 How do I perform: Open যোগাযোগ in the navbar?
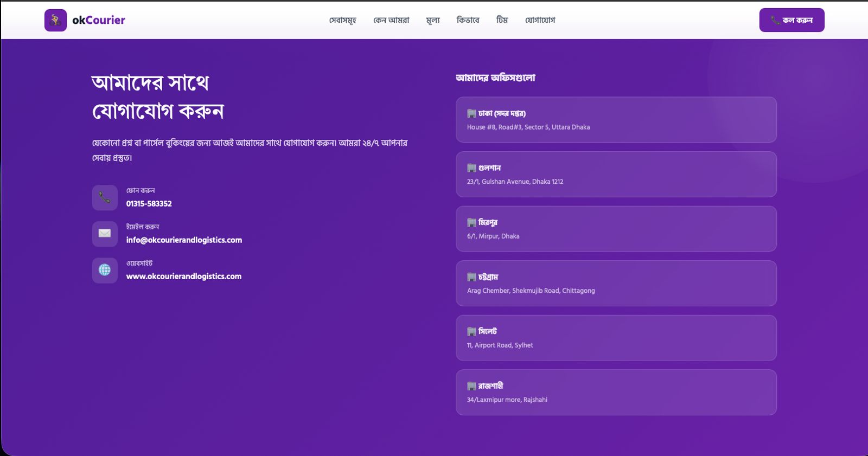[x=540, y=20]
